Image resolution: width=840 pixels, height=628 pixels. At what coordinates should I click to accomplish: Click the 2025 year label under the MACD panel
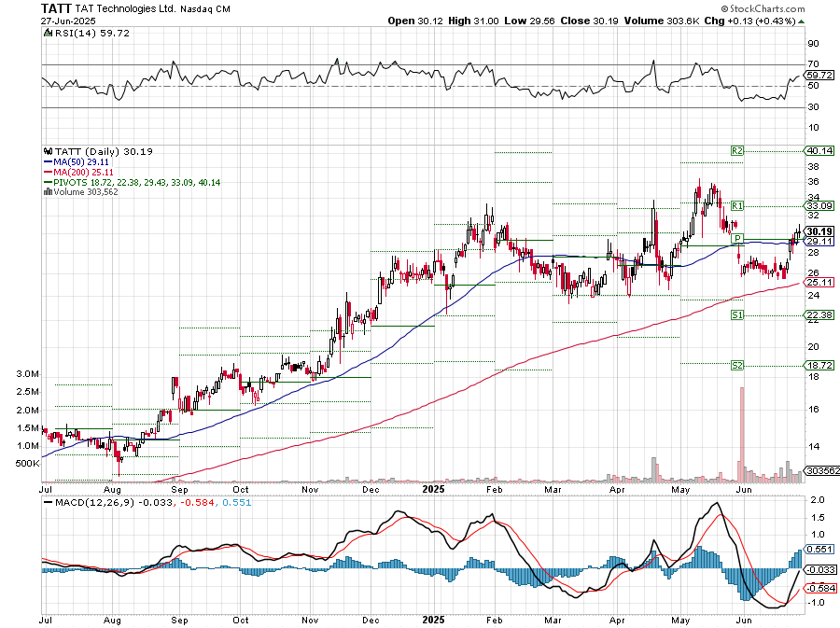coord(433,620)
